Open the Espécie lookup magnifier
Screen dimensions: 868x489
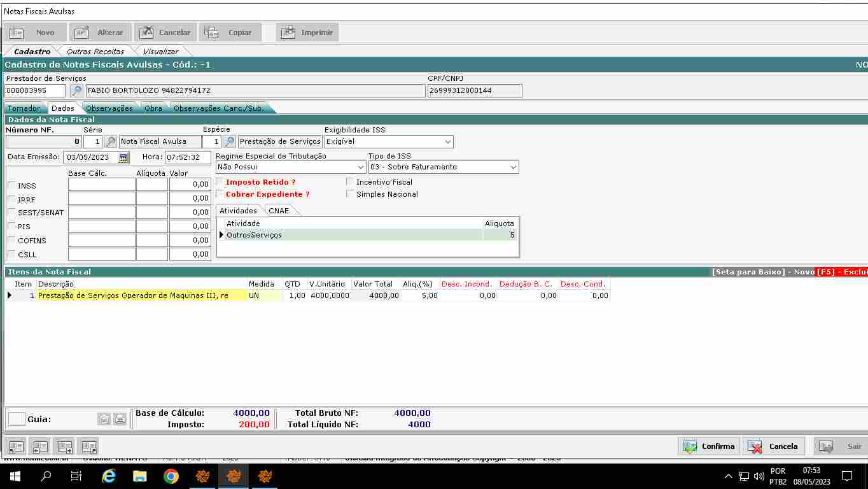point(229,141)
